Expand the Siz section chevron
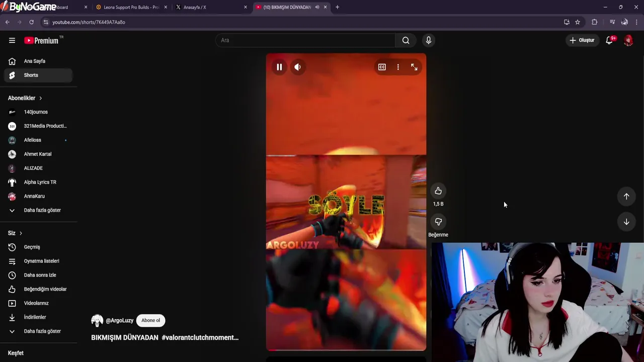644x362 pixels. pyautogui.click(x=21, y=233)
